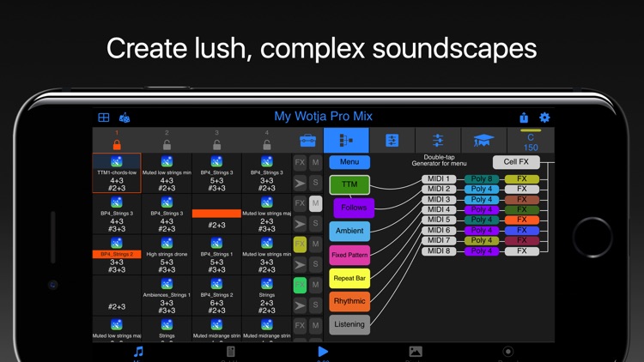This screenshot has width=644, height=362.
Task: Select the green TTM generator
Action: click(x=349, y=184)
